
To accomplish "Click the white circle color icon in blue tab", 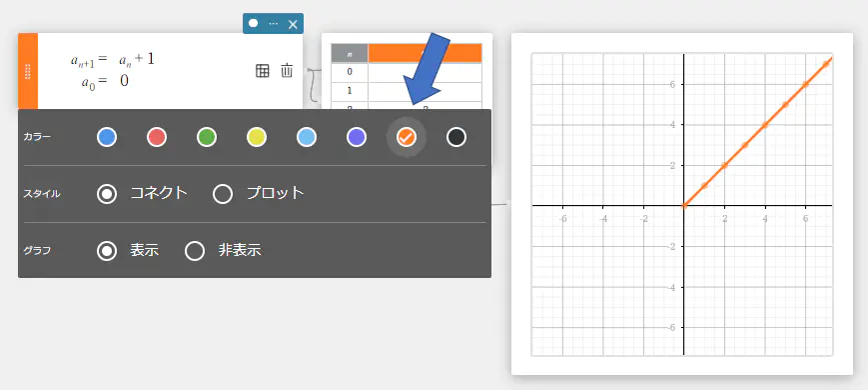I will pyautogui.click(x=253, y=23).
